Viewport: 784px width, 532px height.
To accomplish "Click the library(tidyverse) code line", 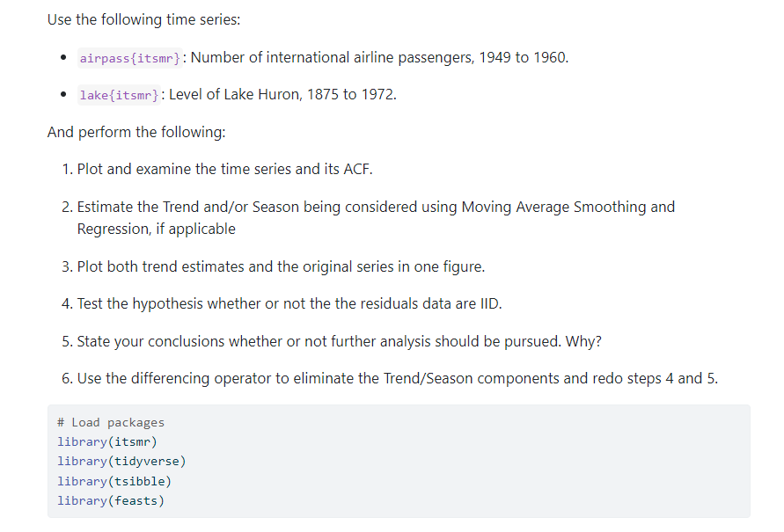I will (x=121, y=462).
